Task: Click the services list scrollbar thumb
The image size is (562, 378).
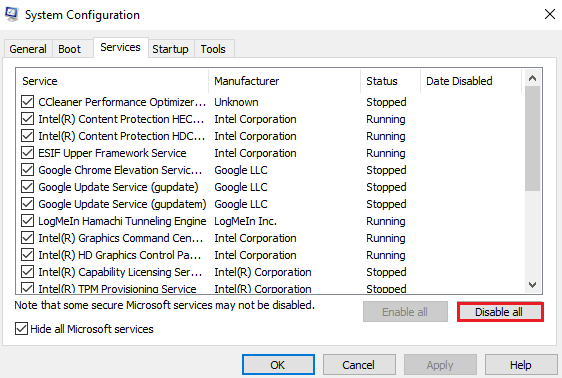Action: click(532, 138)
